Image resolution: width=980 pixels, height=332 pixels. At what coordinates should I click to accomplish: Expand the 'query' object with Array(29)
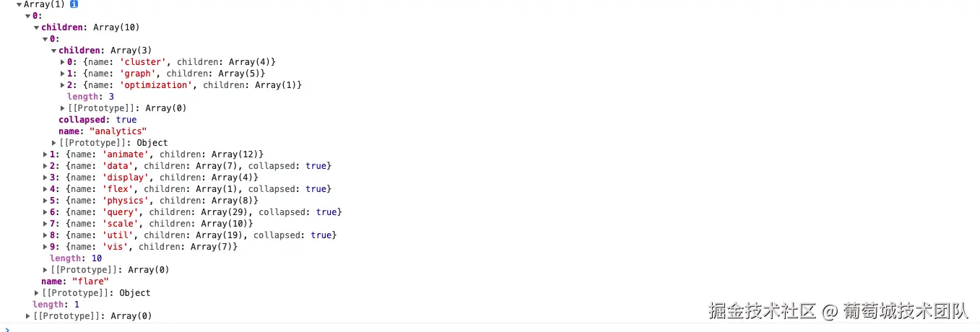tap(45, 212)
